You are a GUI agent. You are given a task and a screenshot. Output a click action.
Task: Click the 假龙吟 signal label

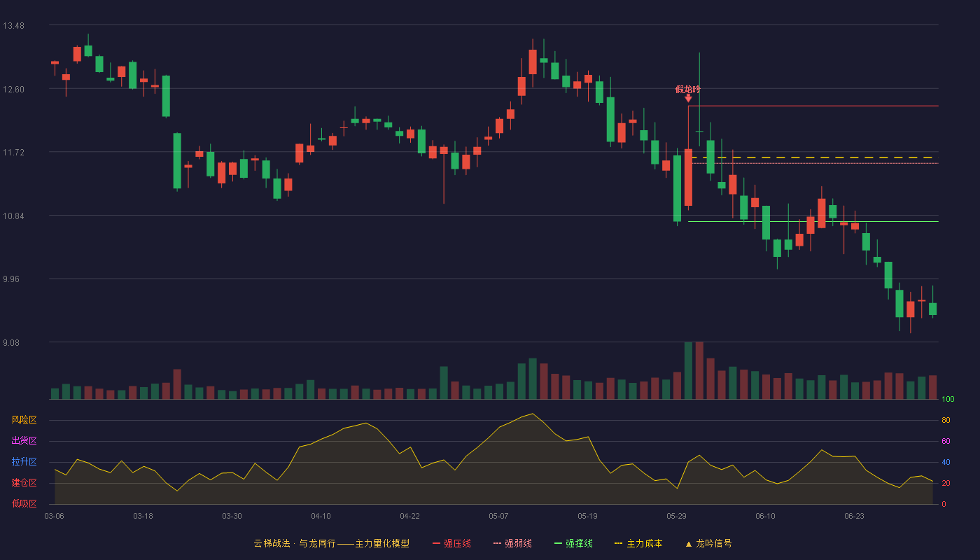pyautogui.click(x=687, y=90)
